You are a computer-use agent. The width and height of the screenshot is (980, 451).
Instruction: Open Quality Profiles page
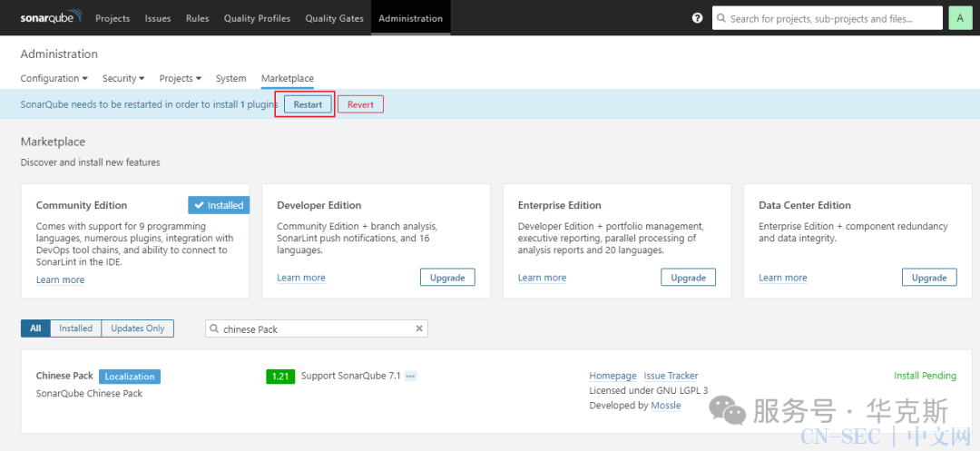click(x=257, y=18)
